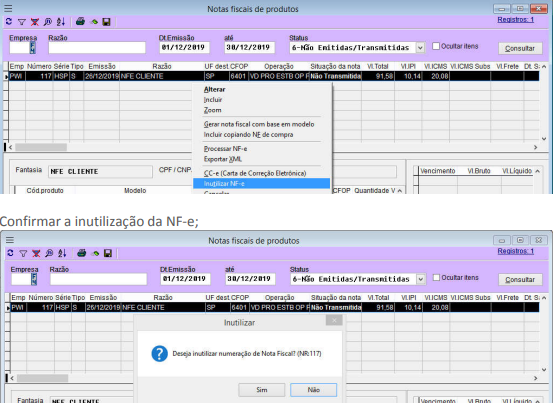Click the floppy disk save icon in the upper toolbar
Viewport: 554px width, 406px height.
pos(106,22)
